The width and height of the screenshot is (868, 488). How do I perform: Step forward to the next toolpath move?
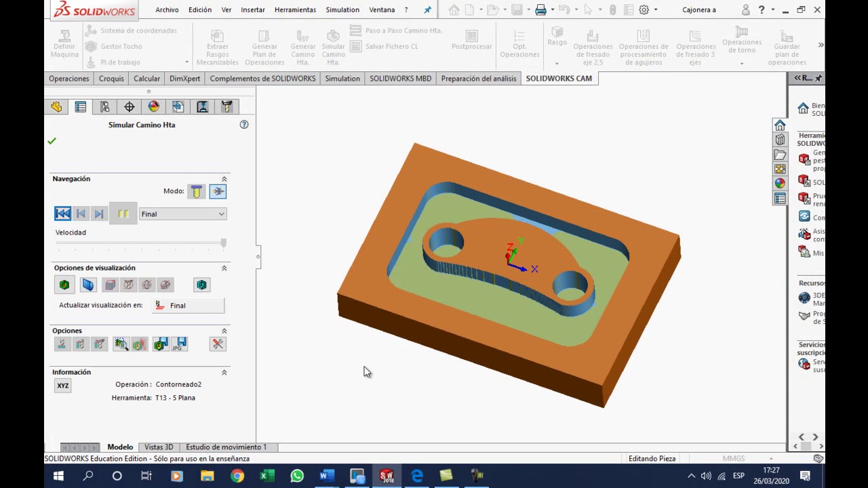99,213
